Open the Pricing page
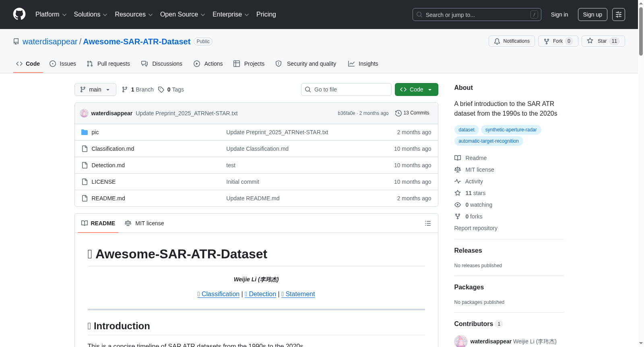This screenshot has height=347, width=644. (266, 15)
